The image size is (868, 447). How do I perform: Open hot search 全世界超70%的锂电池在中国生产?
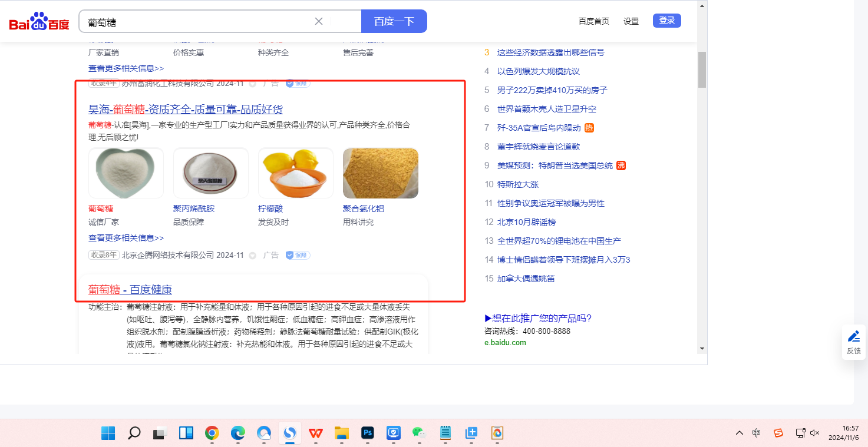click(559, 241)
